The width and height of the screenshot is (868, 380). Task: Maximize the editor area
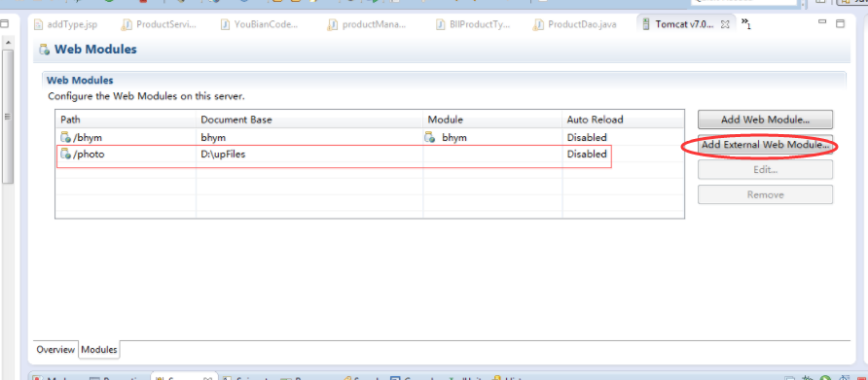click(840, 23)
